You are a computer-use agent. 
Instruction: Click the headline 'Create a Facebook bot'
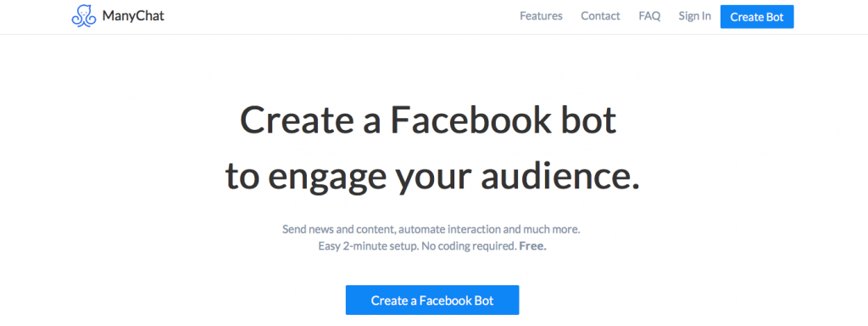click(x=428, y=121)
